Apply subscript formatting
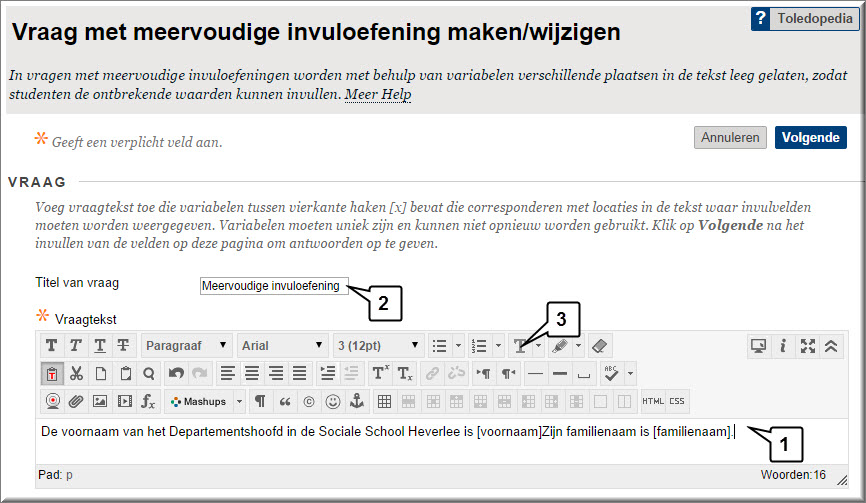This screenshot has height=503, width=866. (x=405, y=374)
